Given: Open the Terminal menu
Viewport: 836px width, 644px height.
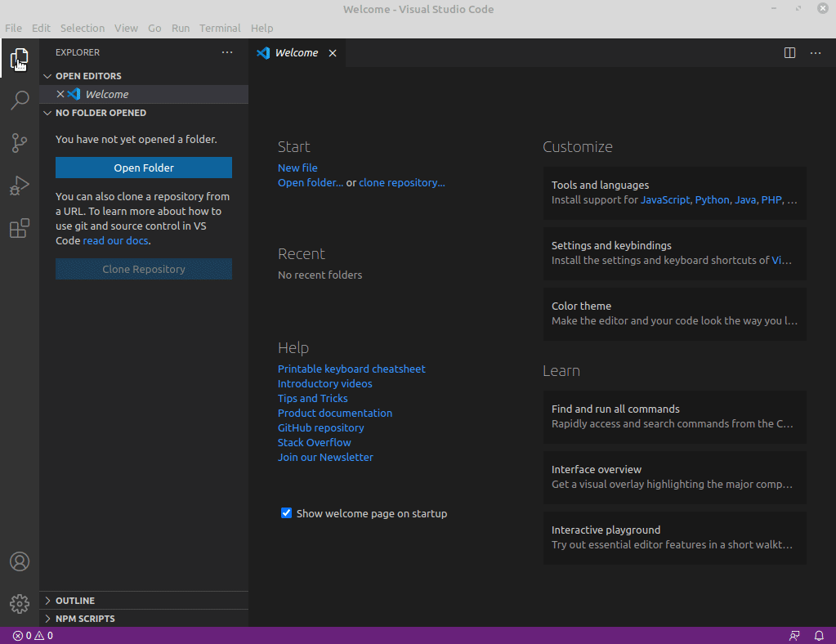Looking at the screenshot, I should [x=220, y=28].
